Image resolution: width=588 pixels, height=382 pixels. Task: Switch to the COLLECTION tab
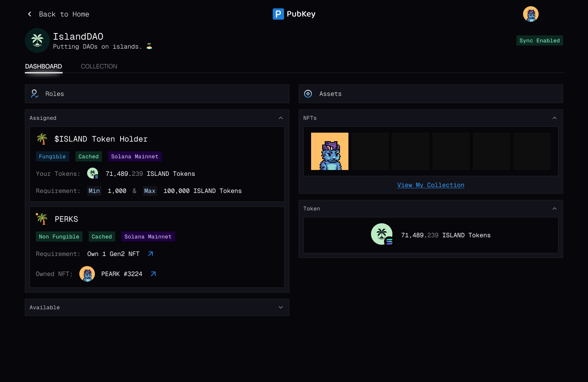coord(99,67)
